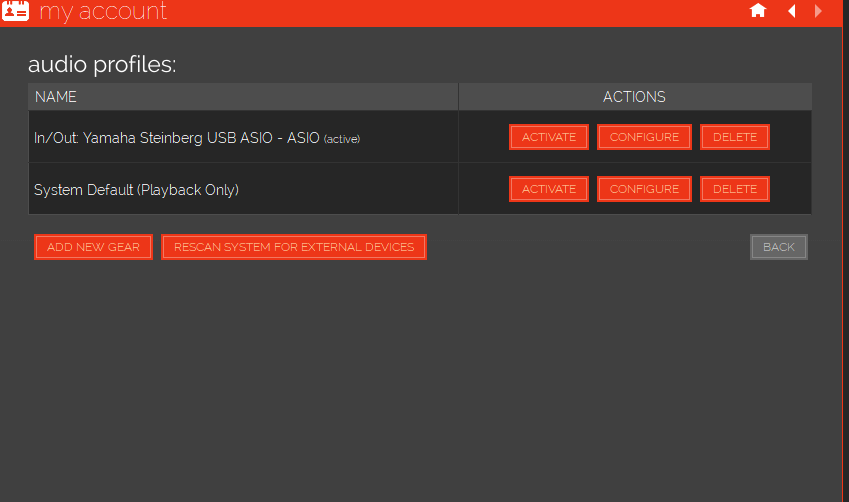Select the Yamaha Steinberg USB ASIO row name
The height and width of the screenshot is (502, 849).
[176, 138]
